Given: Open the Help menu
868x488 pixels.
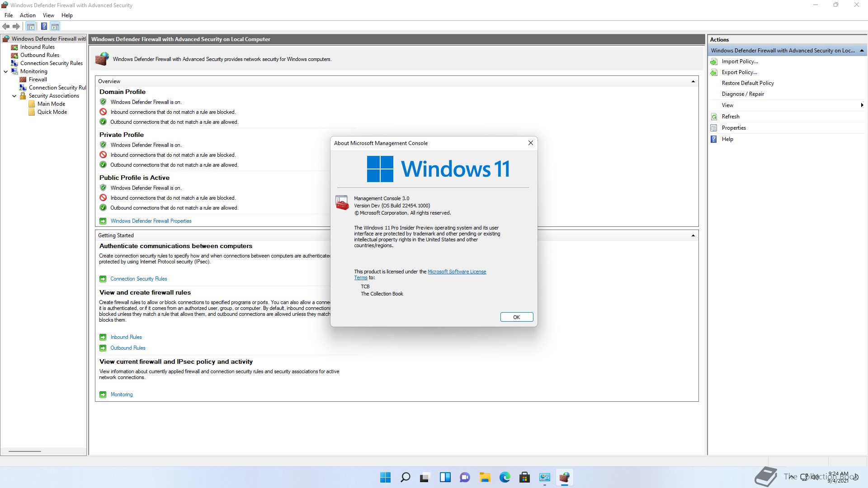Looking at the screenshot, I should (x=67, y=15).
